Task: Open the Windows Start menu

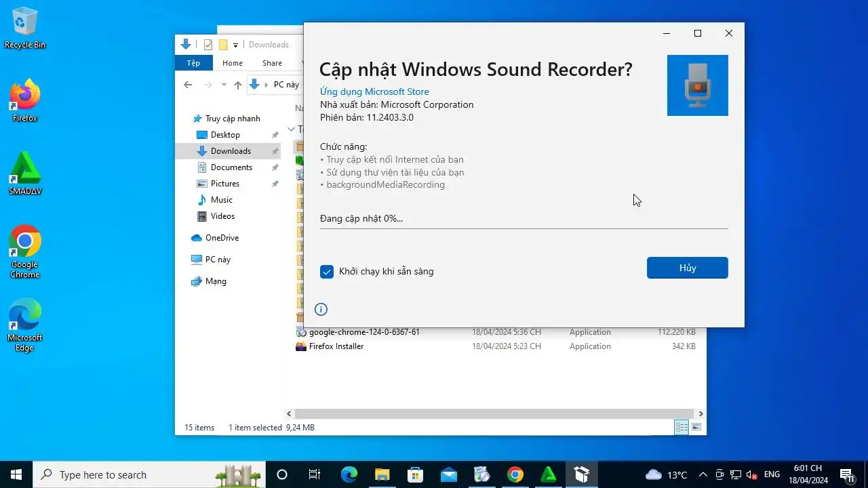Action: (16, 474)
